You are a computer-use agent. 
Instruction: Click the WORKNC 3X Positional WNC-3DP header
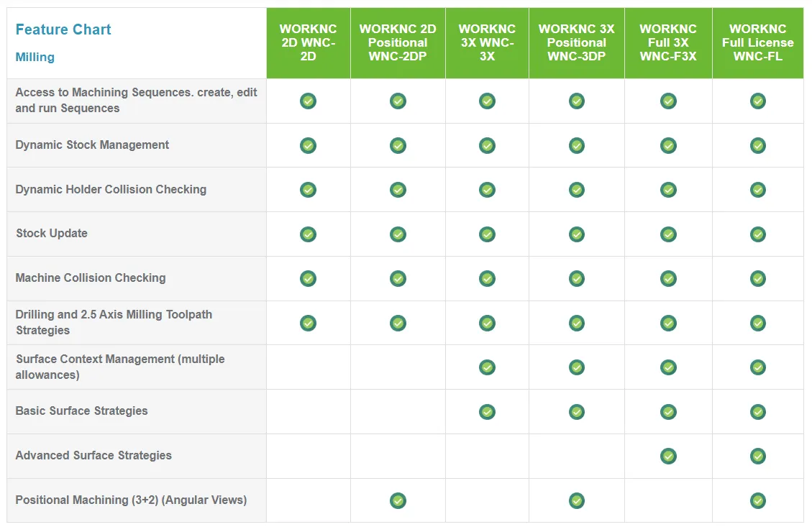tap(576, 42)
